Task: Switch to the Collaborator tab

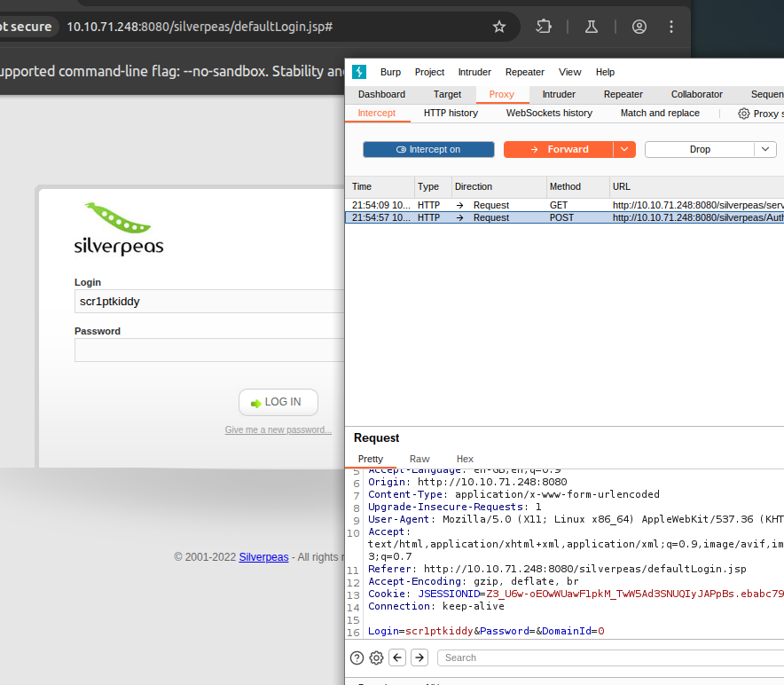Action: coord(696,94)
